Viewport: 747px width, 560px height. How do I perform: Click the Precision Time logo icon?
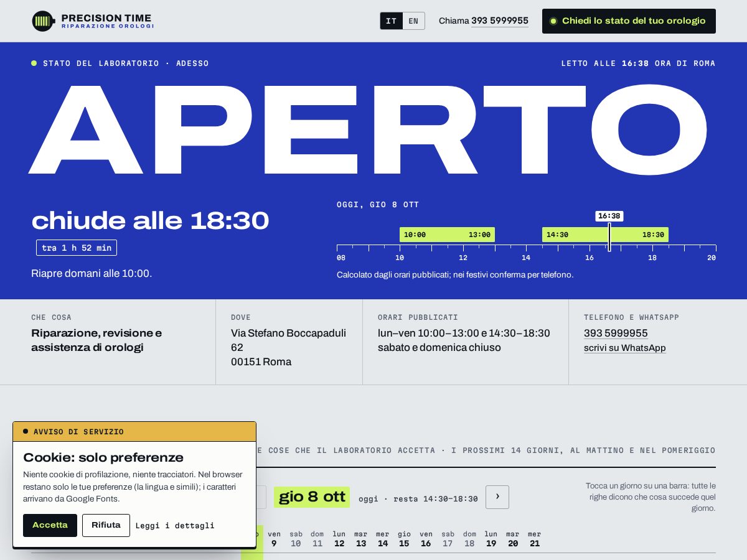43,21
